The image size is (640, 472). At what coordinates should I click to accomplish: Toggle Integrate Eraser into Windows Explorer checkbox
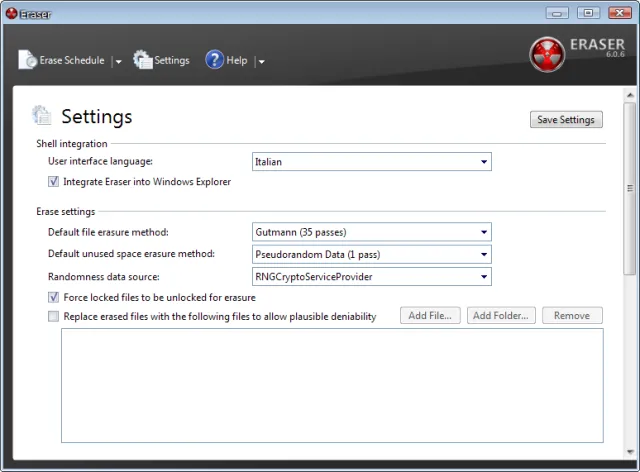(x=53, y=181)
